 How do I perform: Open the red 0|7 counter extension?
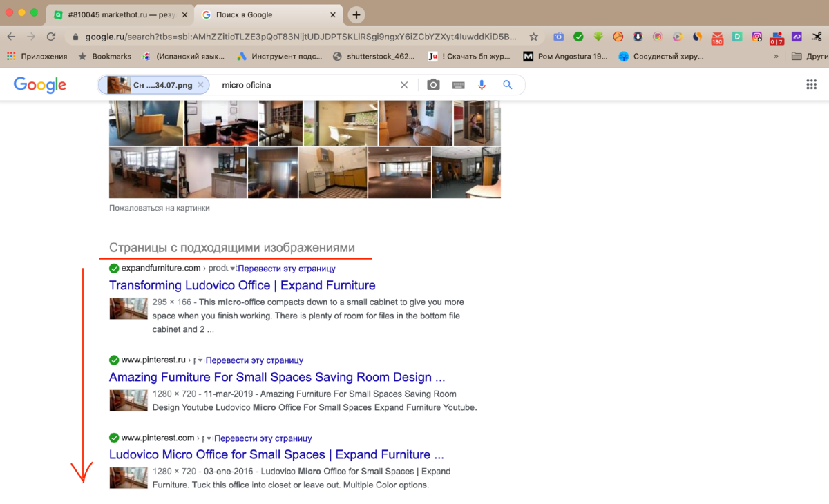[777, 38]
